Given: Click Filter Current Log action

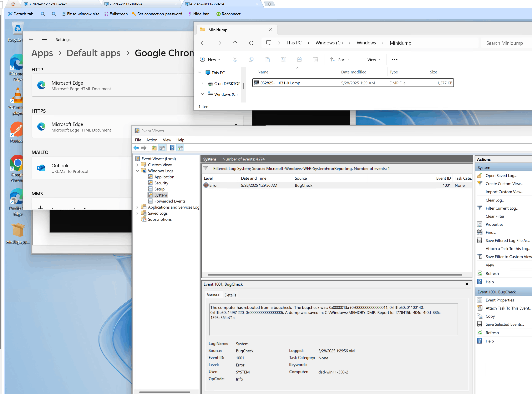Looking at the screenshot, I should coord(501,208).
